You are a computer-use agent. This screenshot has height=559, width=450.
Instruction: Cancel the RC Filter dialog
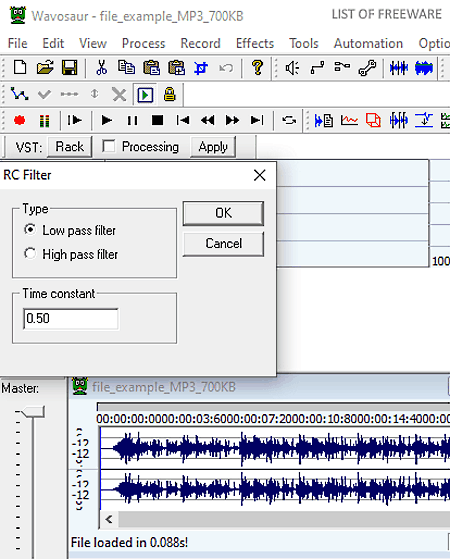point(223,243)
